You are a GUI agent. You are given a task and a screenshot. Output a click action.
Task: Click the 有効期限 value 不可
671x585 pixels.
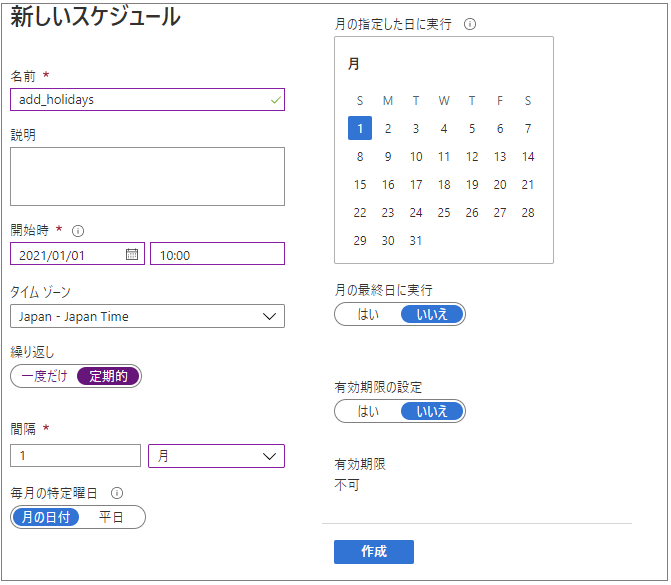(347, 485)
